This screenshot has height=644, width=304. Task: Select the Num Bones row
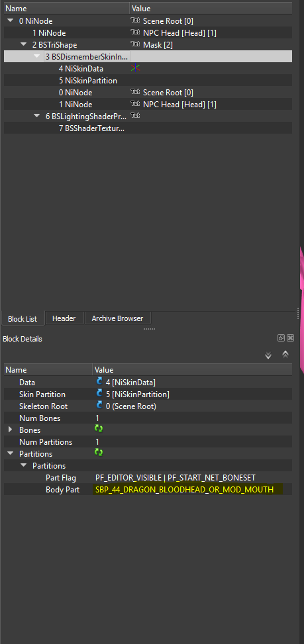(148, 418)
